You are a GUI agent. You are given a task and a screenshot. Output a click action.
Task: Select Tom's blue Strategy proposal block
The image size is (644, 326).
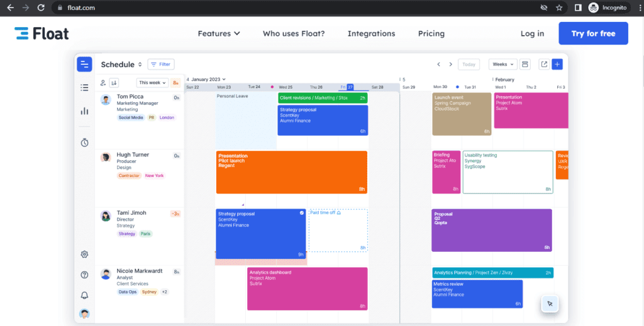tap(323, 121)
